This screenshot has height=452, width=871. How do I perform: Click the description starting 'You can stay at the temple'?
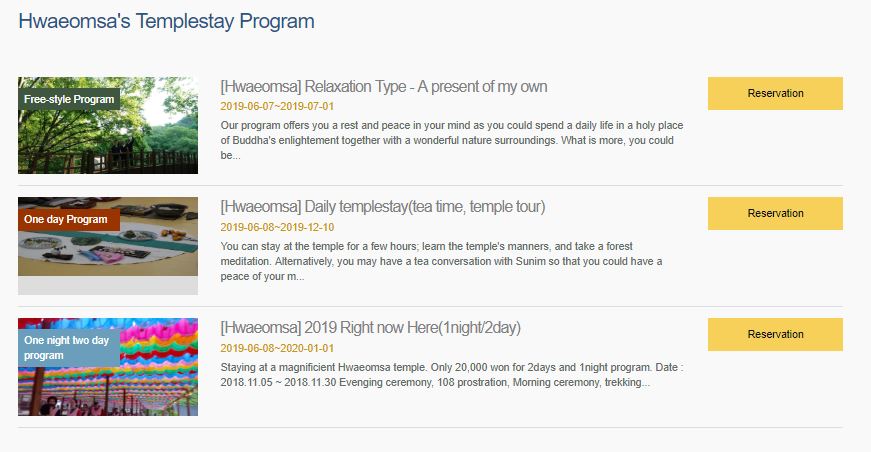pos(440,261)
